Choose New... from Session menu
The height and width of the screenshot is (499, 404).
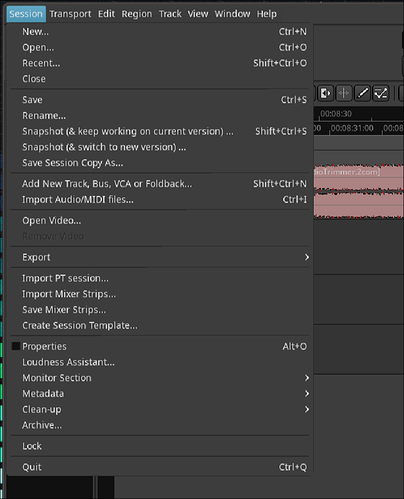[160, 32]
